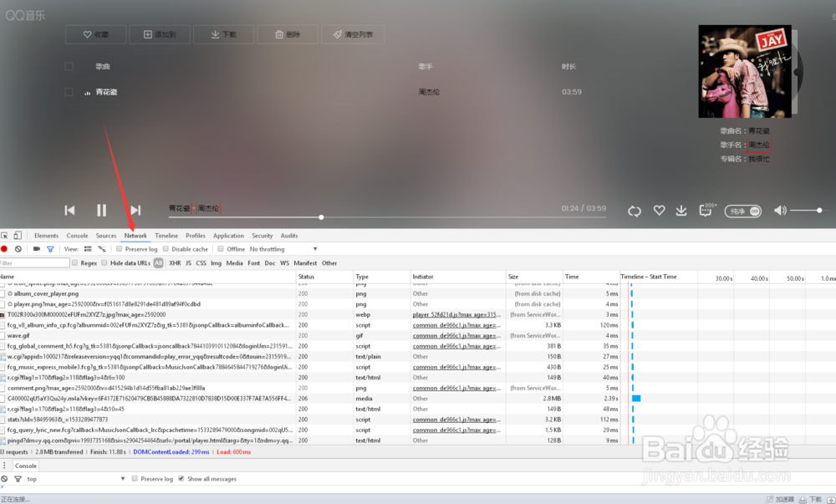Screen dimensions: 836x504
Task: Toggle the network filter funnel icon
Action: tap(50, 249)
